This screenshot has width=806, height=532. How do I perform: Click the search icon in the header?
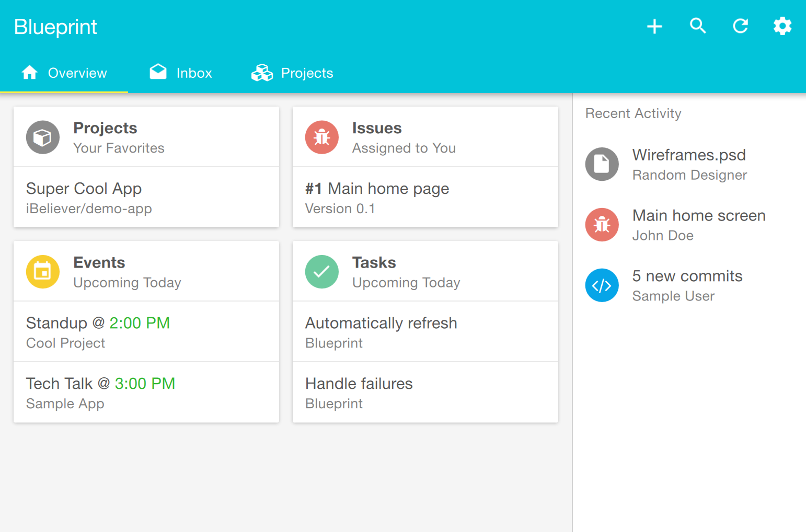pyautogui.click(x=698, y=26)
